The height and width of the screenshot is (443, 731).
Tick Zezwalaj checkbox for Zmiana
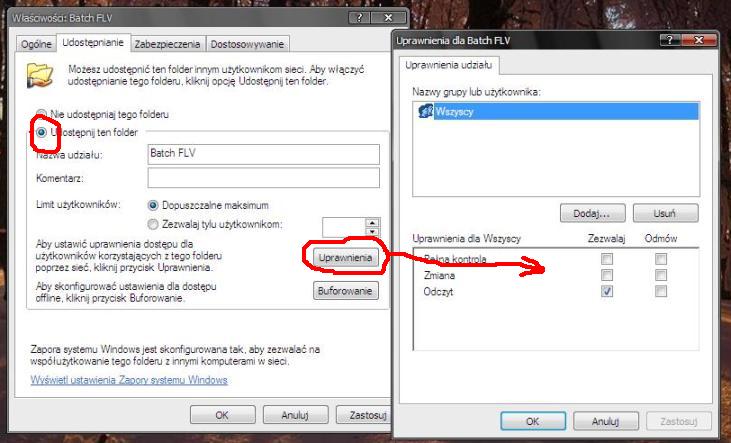[x=607, y=275]
